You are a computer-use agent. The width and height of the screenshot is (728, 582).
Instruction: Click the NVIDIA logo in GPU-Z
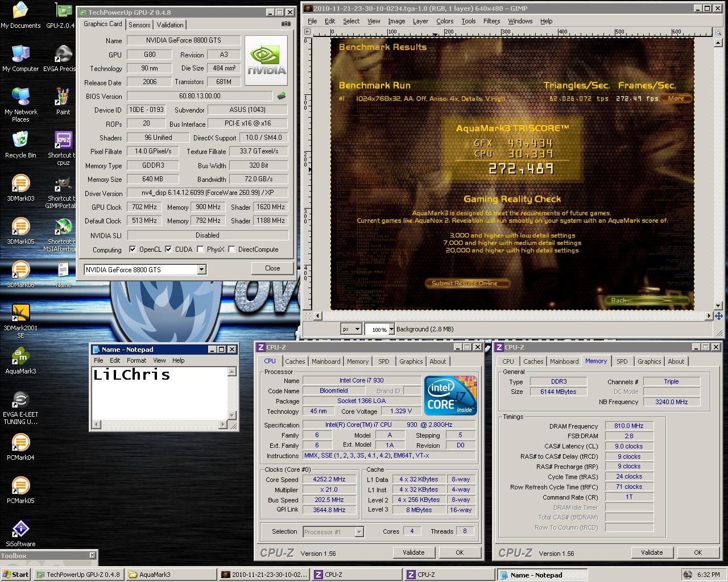(266, 60)
